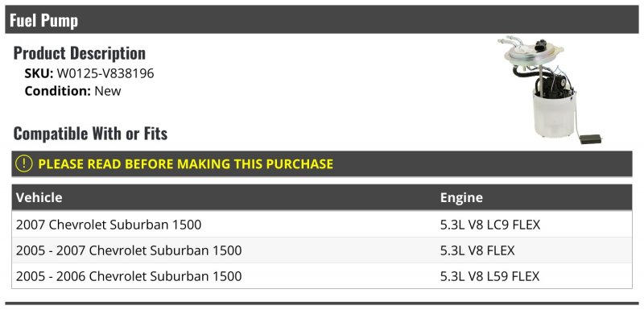644x310 pixels.
Task: Select the SKU number W0125-V838196
Action: [105, 73]
